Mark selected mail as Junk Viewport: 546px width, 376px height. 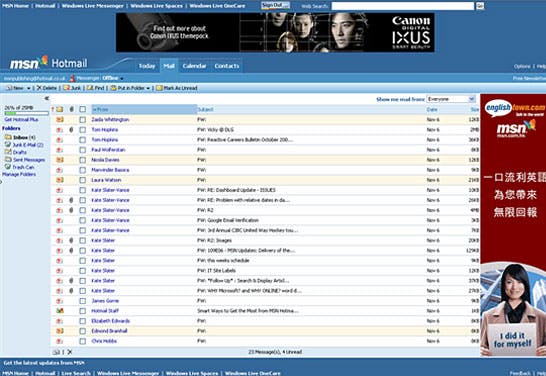(66, 88)
